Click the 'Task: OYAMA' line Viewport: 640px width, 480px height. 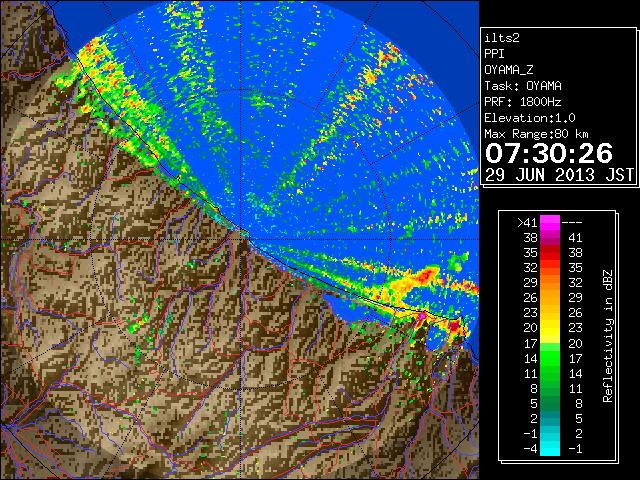click(x=523, y=86)
